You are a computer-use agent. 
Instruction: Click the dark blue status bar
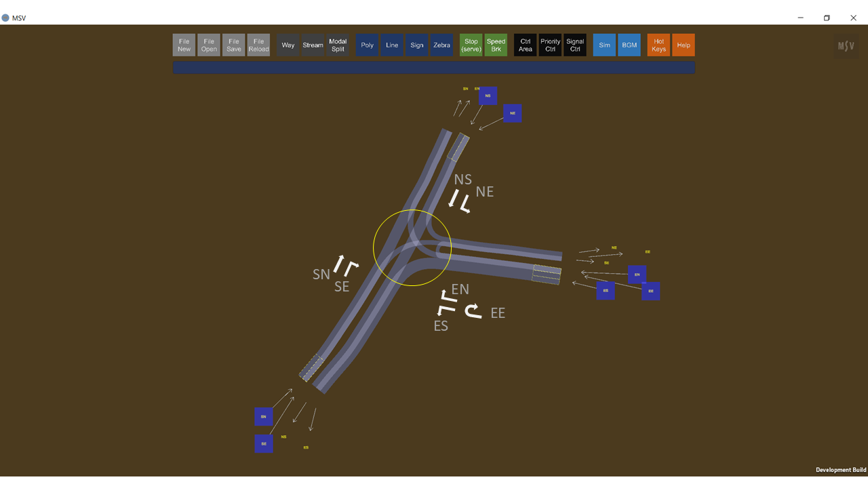click(434, 68)
